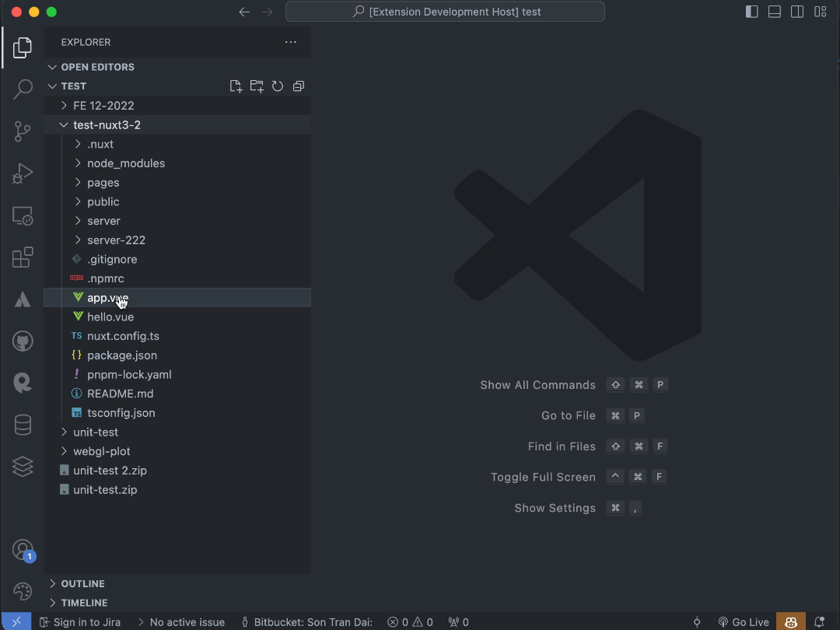Click No active issue in status bar
The image size is (840, 630).
pos(181,622)
